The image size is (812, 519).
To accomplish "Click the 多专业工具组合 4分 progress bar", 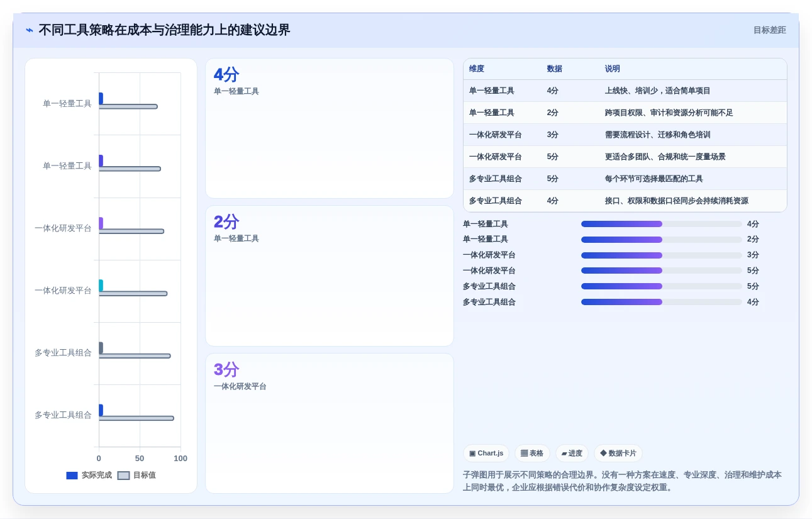I will [662, 302].
